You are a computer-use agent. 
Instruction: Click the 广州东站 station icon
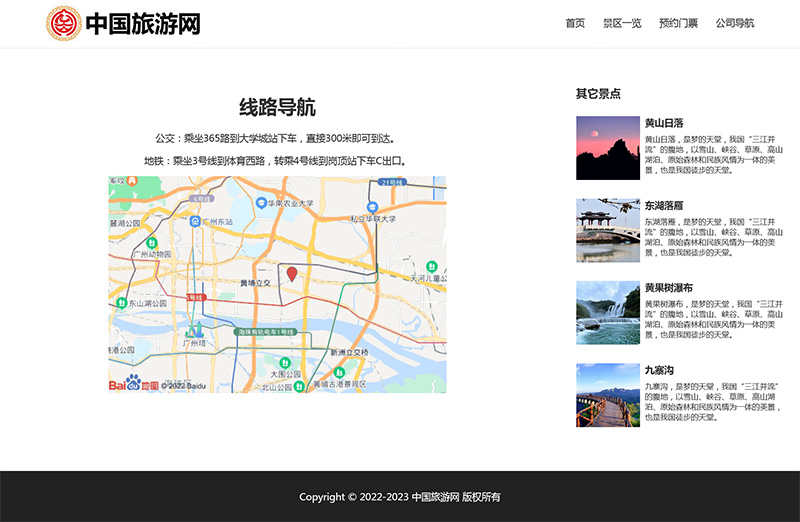point(196,222)
